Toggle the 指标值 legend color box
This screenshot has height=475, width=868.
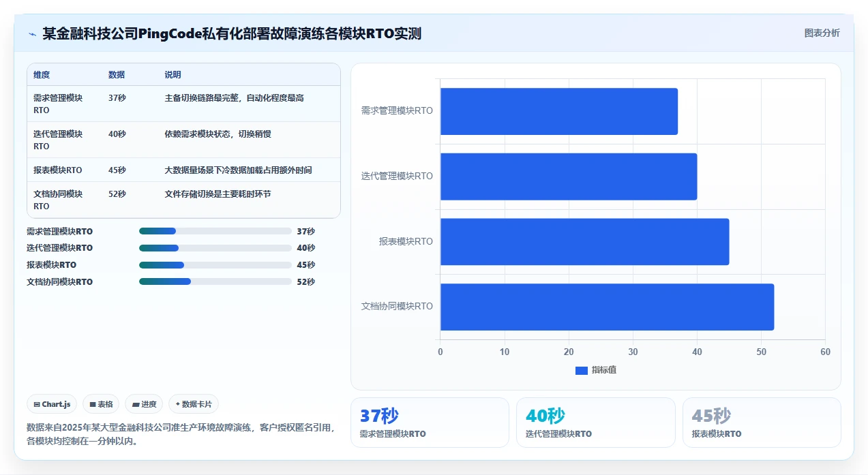point(582,370)
